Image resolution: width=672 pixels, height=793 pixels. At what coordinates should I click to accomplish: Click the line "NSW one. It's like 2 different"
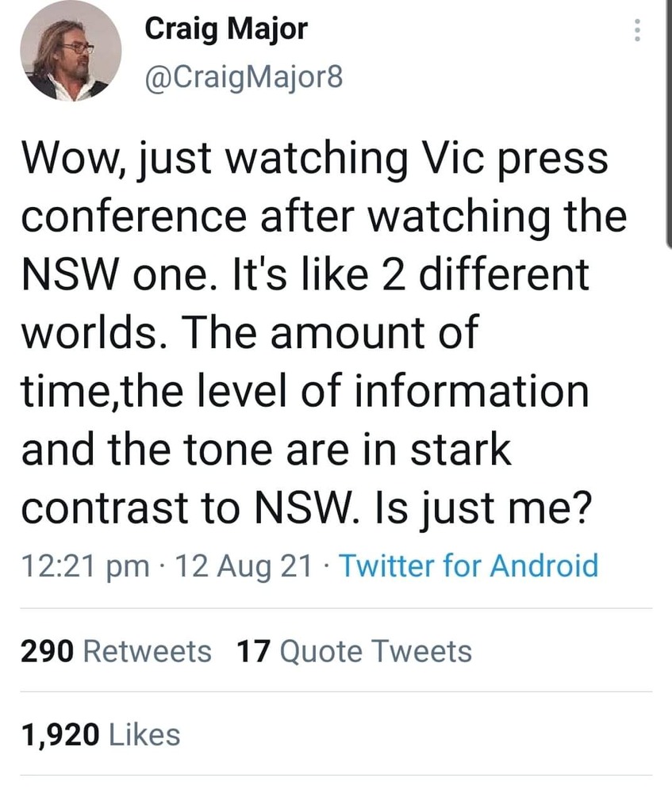point(305,276)
